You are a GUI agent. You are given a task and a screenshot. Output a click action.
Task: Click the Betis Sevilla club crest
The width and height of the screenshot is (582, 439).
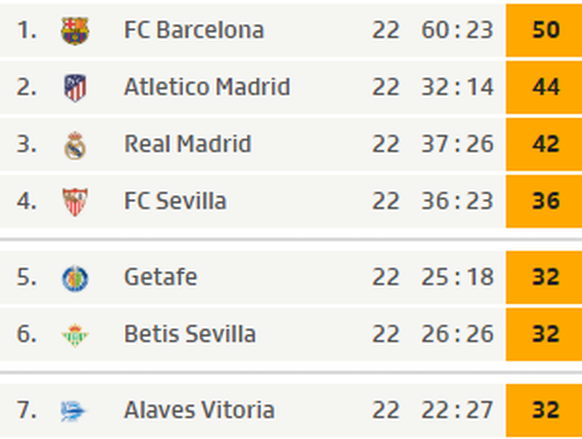pyautogui.click(x=75, y=335)
